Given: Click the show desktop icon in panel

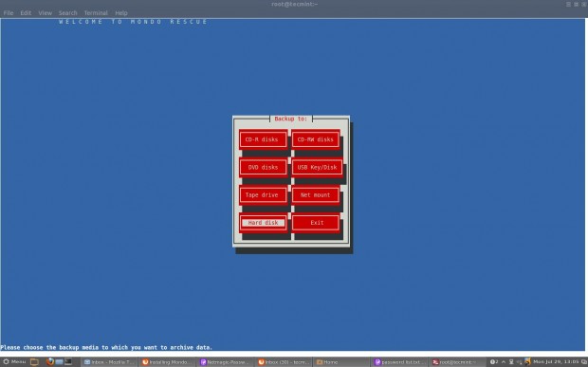Looking at the screenshot, I should (x=59, y=361).
